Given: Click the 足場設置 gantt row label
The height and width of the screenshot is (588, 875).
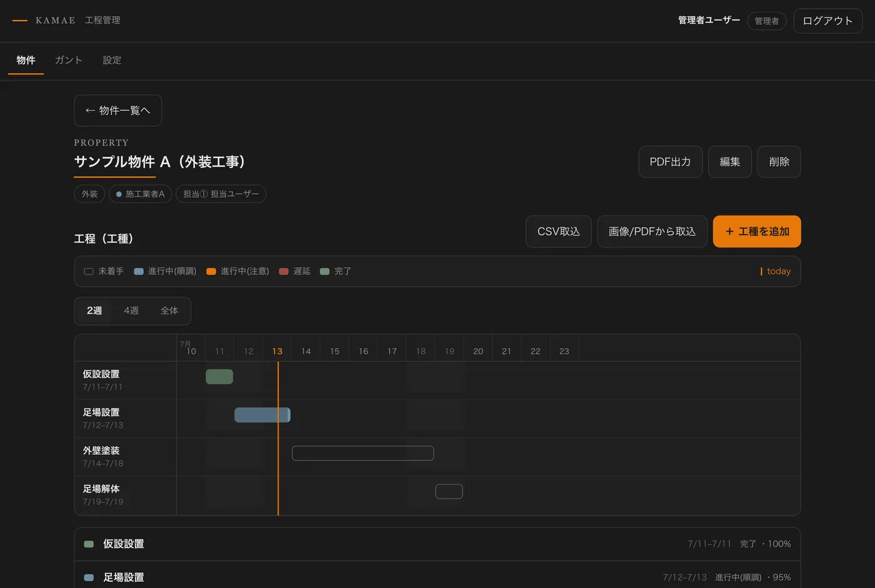Looking at the screenshot, I should click(x=101, y=412).
